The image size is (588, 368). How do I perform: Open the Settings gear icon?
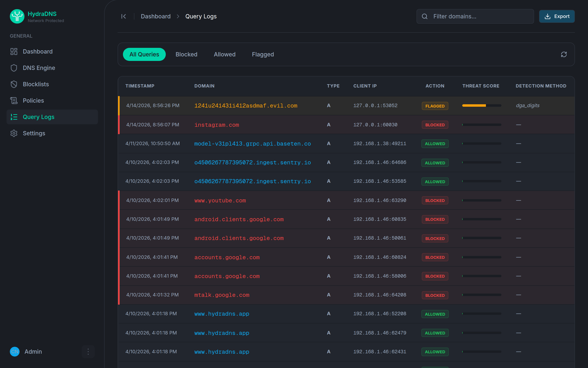(x=14, y=133)
